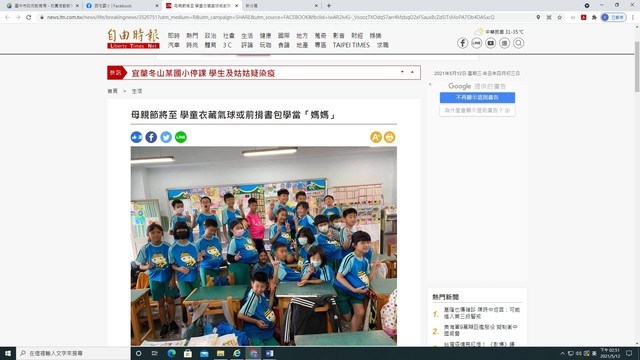
Task: Reload the page with the browser refresh icon
Action: [x=29, y=17]
